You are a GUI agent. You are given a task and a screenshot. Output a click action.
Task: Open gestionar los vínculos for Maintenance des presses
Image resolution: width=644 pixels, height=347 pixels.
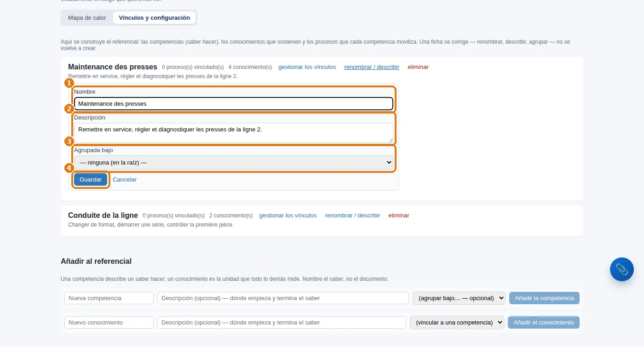[x=307, y=67]
